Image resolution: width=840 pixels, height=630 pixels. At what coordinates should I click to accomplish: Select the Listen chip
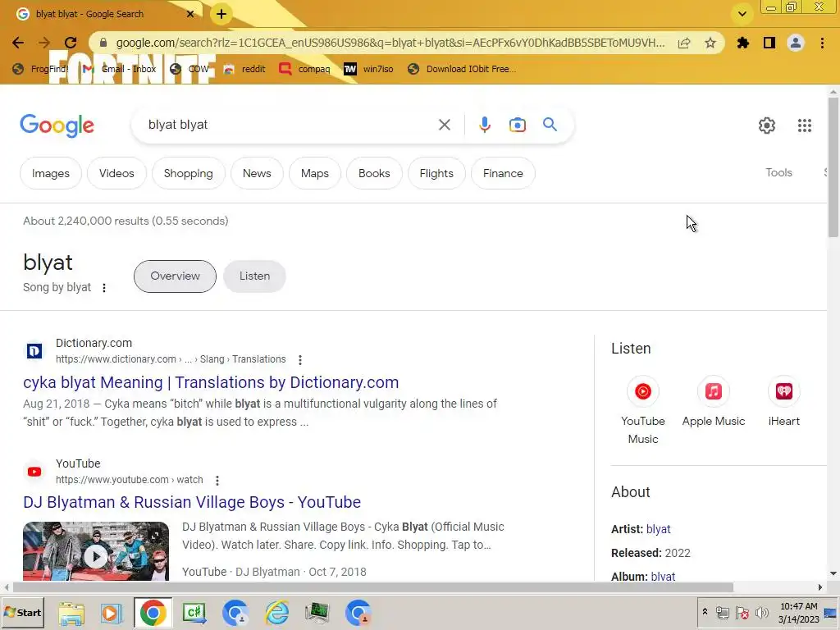254,276
